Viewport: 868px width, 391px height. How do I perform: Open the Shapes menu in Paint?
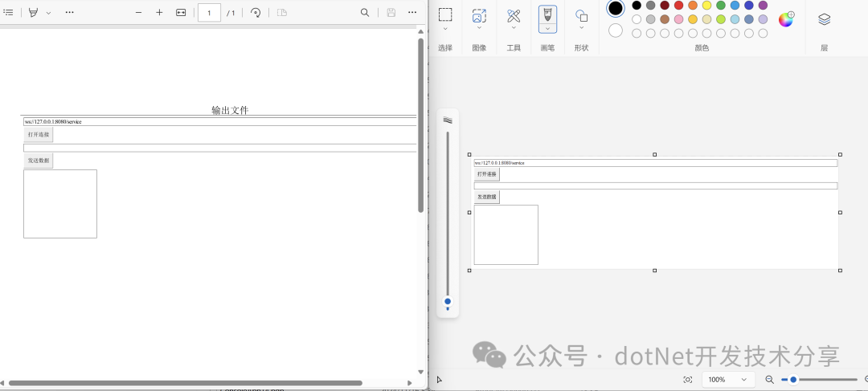pyautogui.click(x=581, y=19)
